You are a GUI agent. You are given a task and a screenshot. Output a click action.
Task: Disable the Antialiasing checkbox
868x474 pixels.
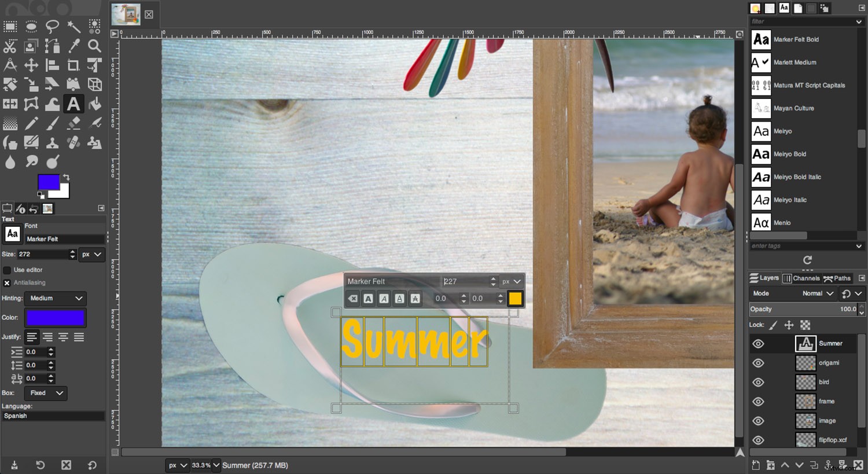point(7,282)
